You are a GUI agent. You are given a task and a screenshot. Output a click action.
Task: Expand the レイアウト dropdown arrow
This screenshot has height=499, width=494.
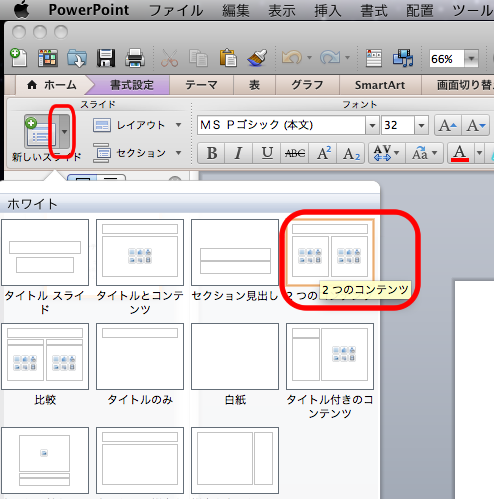point(179,125)
